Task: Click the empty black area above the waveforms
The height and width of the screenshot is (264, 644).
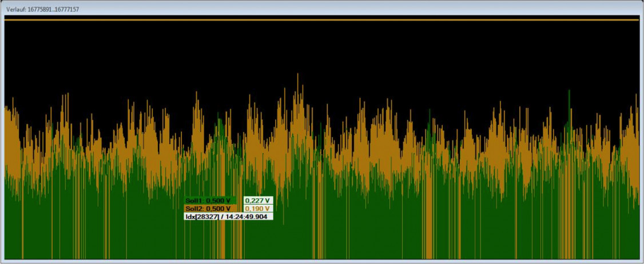Action: [x=320, y=51]
